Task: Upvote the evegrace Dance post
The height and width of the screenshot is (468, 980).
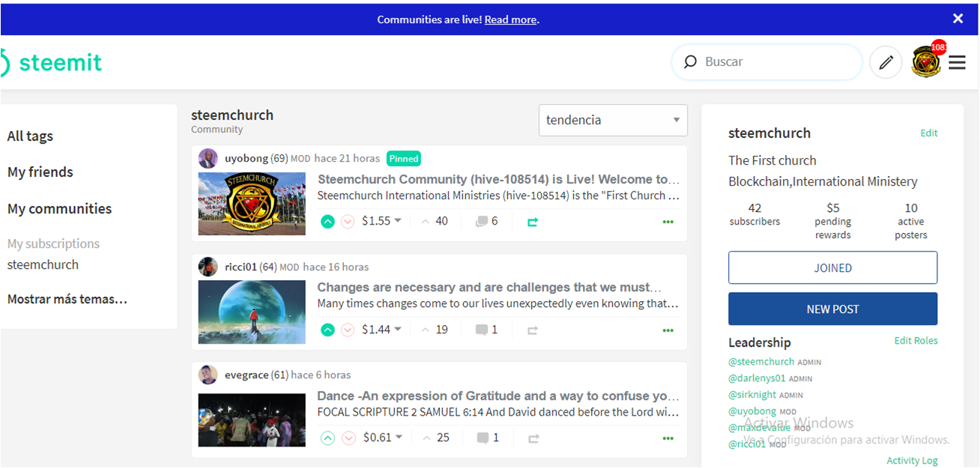Action: 327,438
